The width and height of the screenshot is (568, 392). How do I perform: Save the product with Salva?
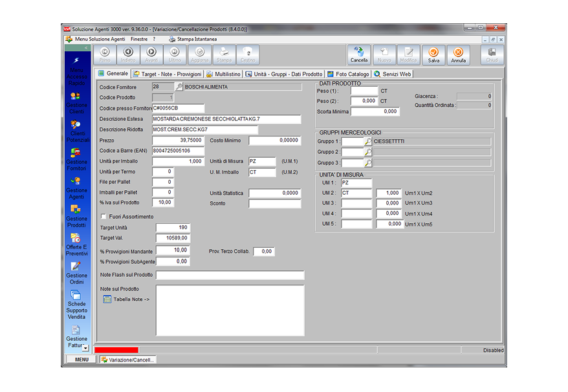(x=433, y=54)
